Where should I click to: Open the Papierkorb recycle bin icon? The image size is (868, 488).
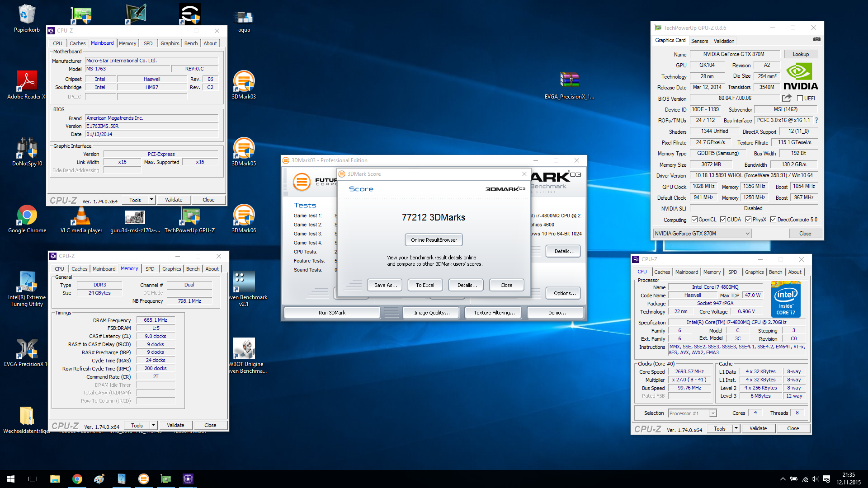pyautogui.click(x=27, y=19)
